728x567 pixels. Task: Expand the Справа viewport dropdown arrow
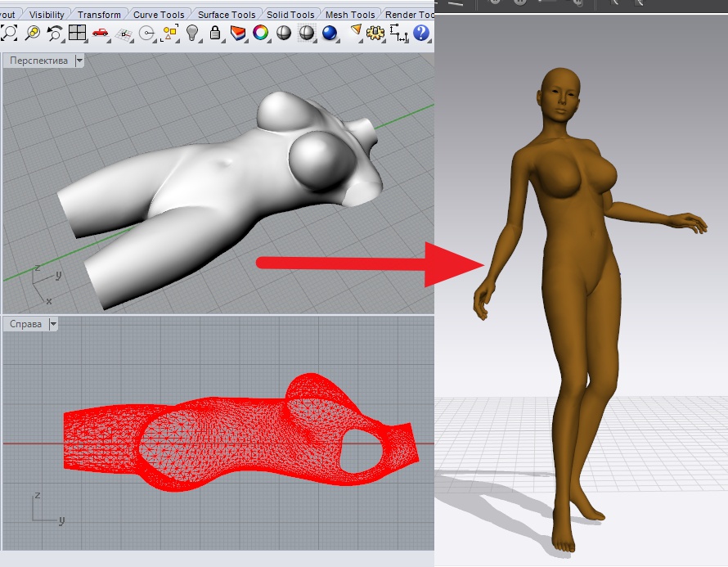(x=53, y=324)
